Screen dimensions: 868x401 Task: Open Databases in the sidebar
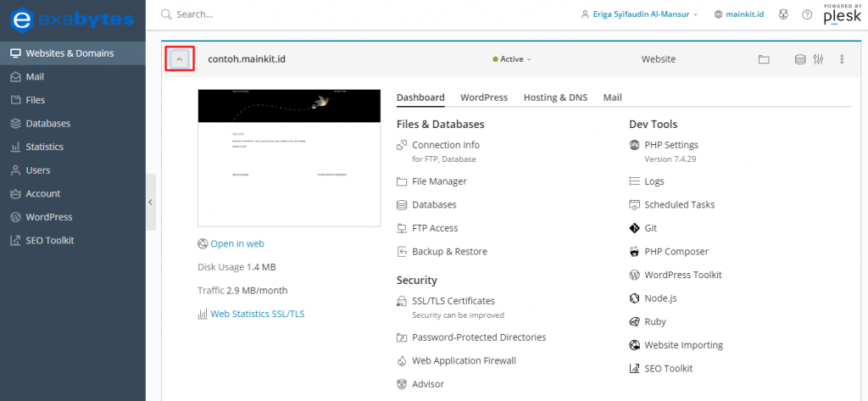coord(73,124)
